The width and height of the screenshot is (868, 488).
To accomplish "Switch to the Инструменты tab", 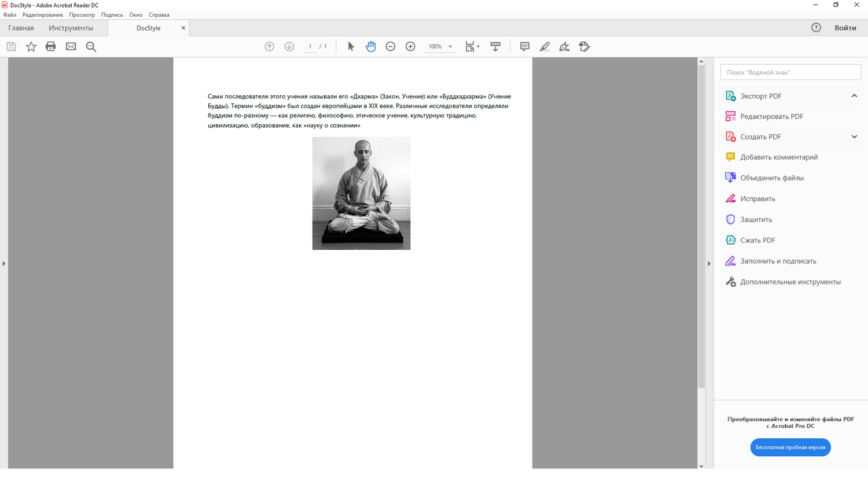I will click(x=71, y=28).
